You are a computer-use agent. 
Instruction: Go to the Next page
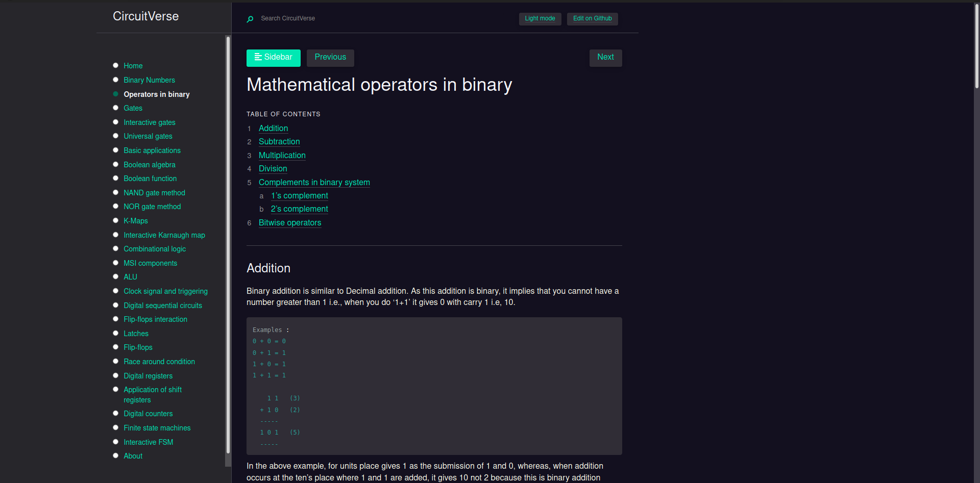[605, 57]
